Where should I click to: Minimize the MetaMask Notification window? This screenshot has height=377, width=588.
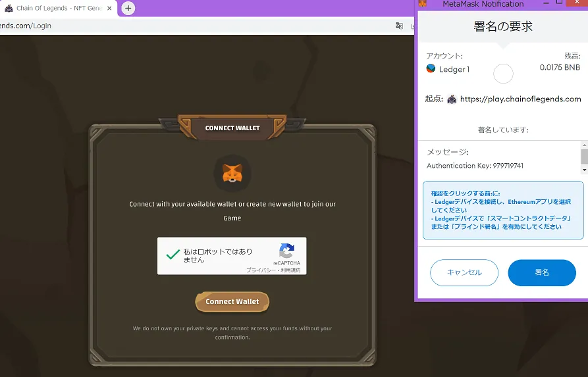[547, 3]
